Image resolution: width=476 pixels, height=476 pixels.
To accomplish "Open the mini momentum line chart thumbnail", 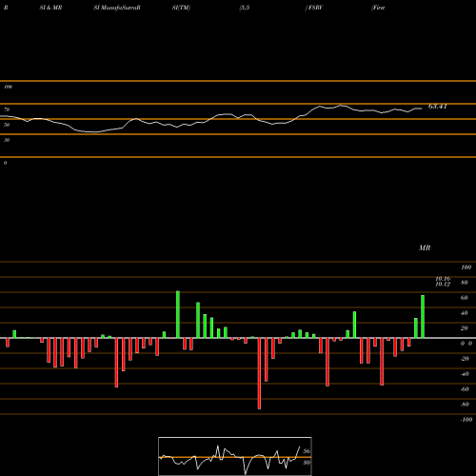I will click(x=235, y=456).
